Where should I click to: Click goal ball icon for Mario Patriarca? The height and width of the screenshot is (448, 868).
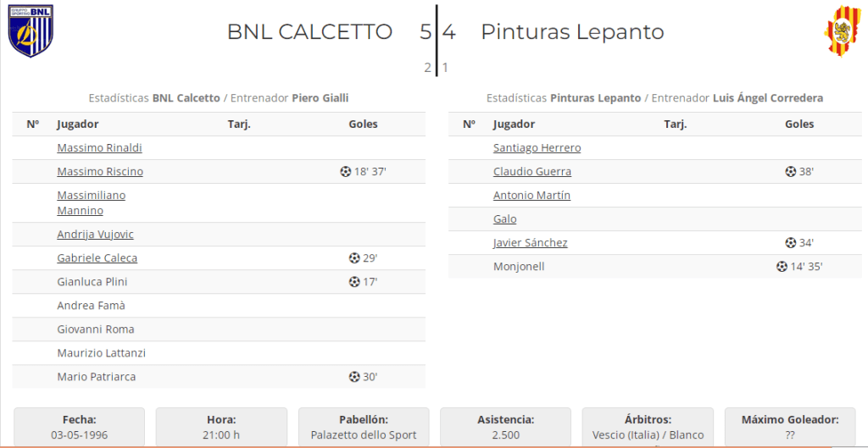tap(354, 377)
